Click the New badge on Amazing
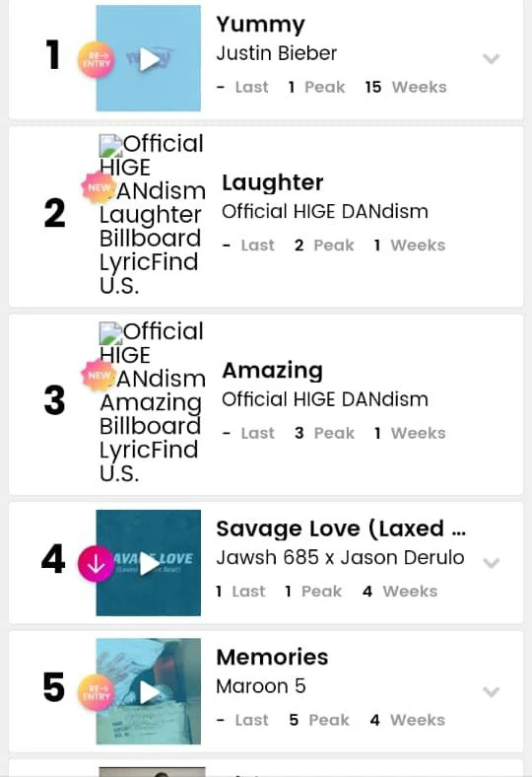 pos(98,375)
